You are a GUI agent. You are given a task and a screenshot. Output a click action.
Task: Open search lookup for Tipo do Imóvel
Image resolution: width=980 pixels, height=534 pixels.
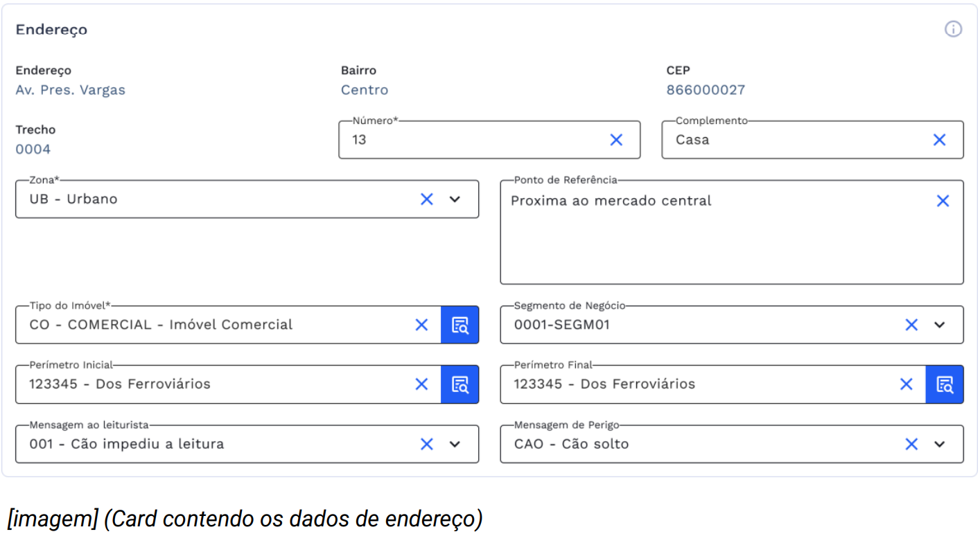[460, 325]
